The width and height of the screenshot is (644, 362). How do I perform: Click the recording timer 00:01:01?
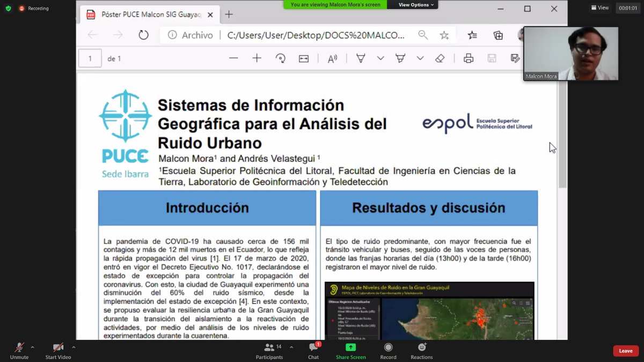(x=627, y=8)
